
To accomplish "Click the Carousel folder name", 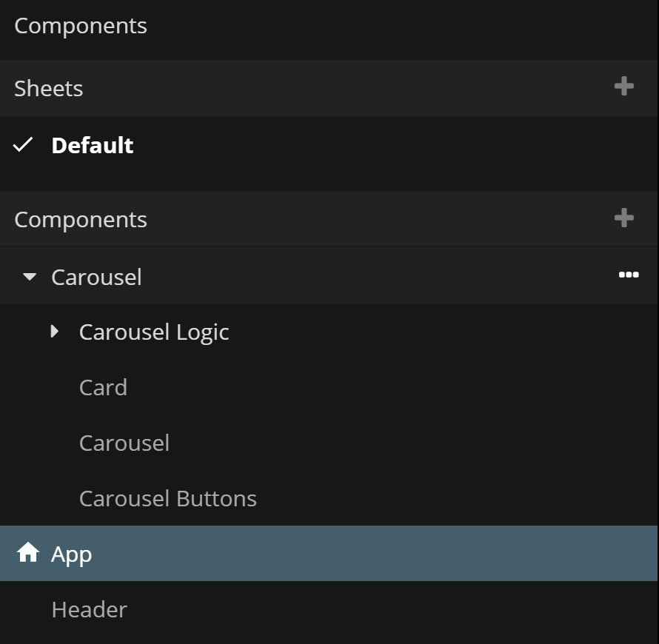I will point(96,277).
